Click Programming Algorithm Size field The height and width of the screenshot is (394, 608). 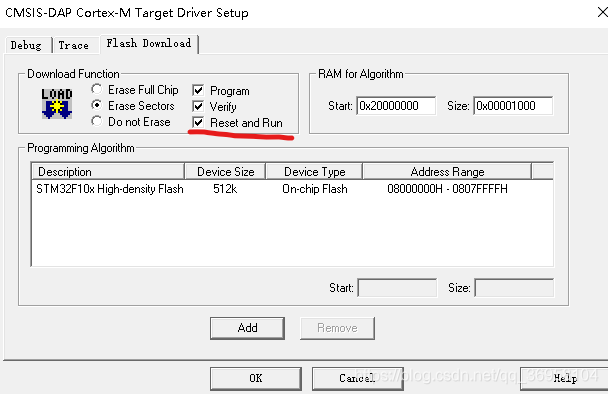click(514, 288)
